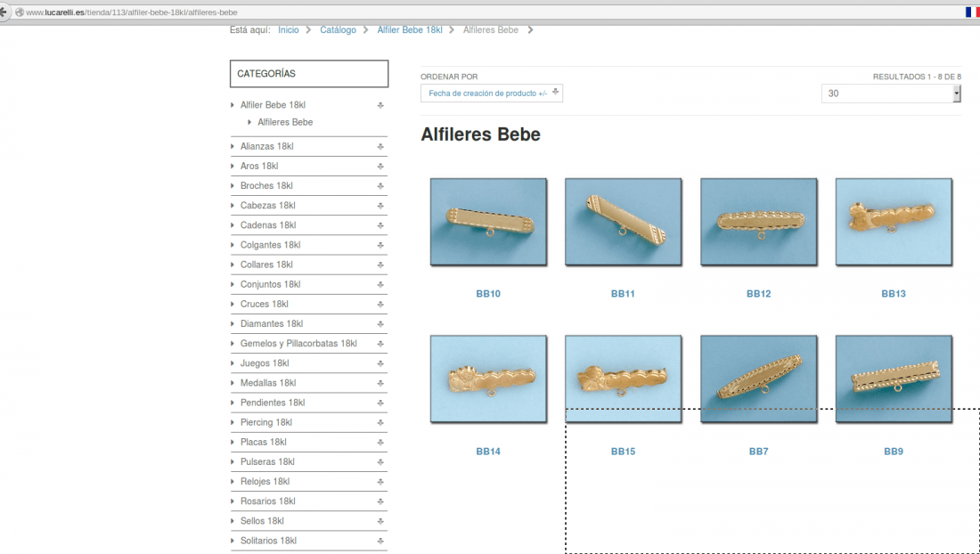
Task: Expand plus icon next to Rosarios 18kl
Action: pos(380,501)
